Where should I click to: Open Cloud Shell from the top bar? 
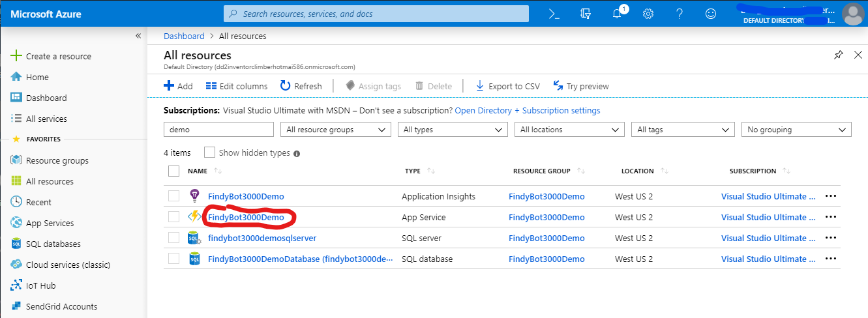(554, 14)
